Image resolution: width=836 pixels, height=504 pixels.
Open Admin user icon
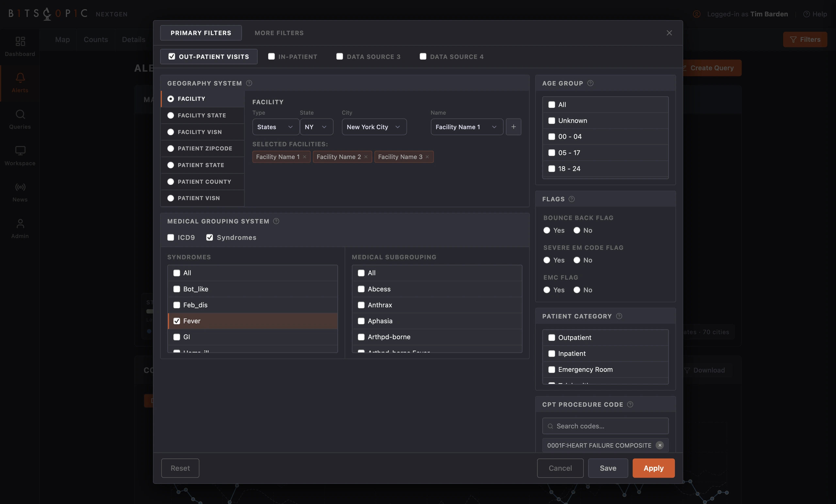tap(20, 224)
